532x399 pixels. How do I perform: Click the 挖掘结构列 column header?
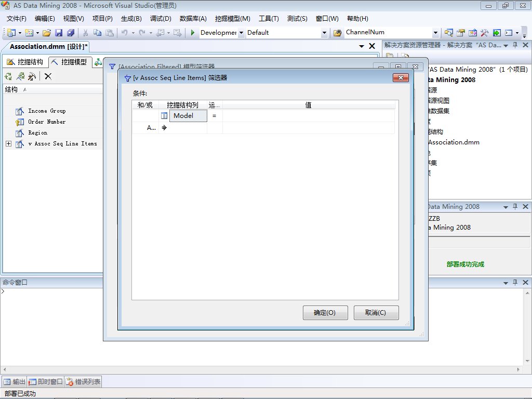point(182,105)
